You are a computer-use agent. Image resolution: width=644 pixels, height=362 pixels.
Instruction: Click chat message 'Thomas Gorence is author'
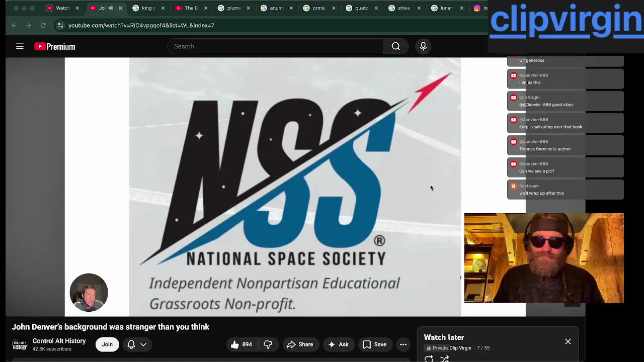coord(545,149)
